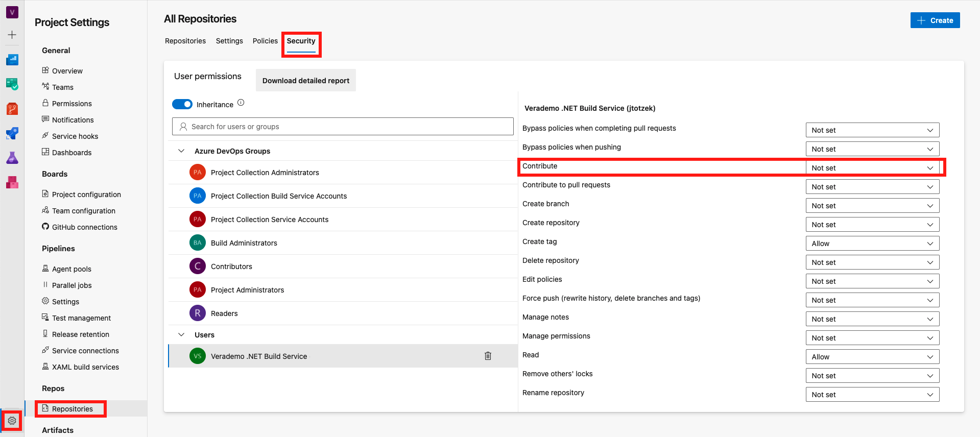Open the Contribute permission dropdown
Viewport: 980px width, 437px height.
pyautogui.click(x=872, y=168)
